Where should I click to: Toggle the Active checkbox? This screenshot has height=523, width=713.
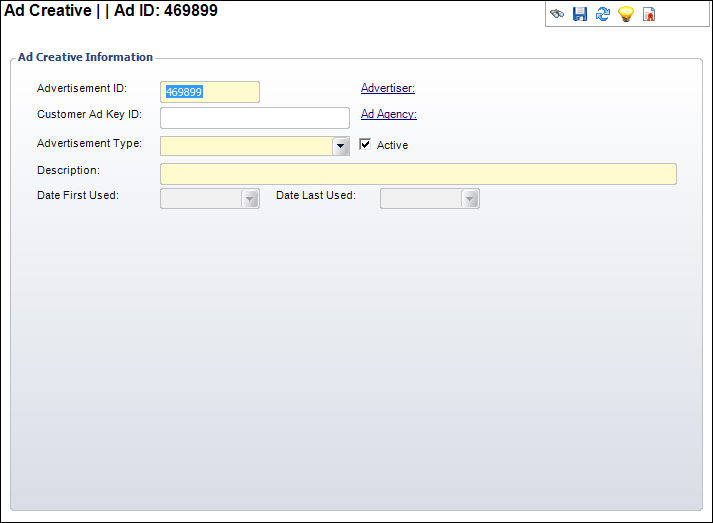[365, 144]
